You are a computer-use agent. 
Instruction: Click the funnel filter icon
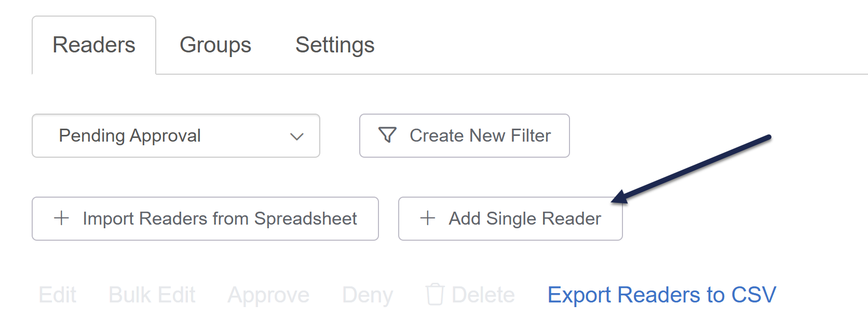(x=387, y=135)
